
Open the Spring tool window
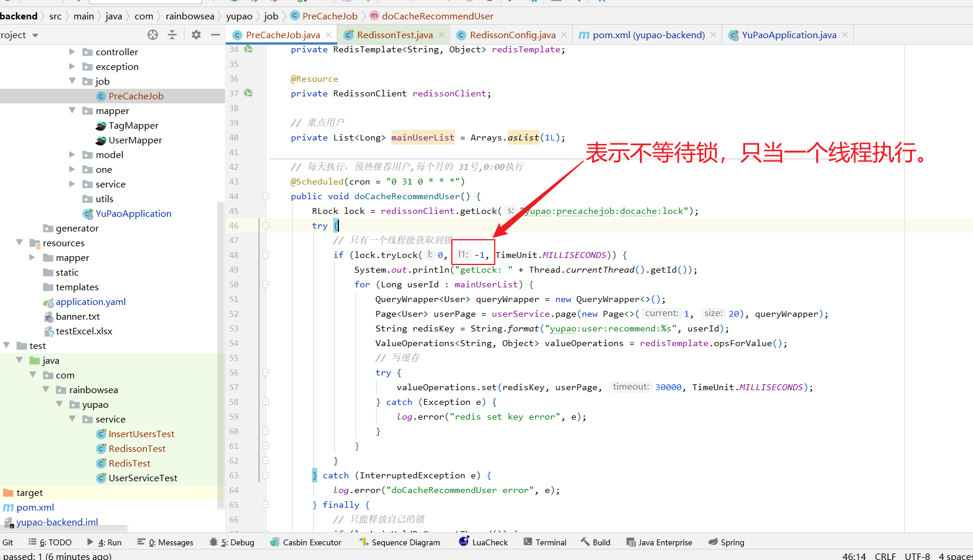(x=726, y=542)
